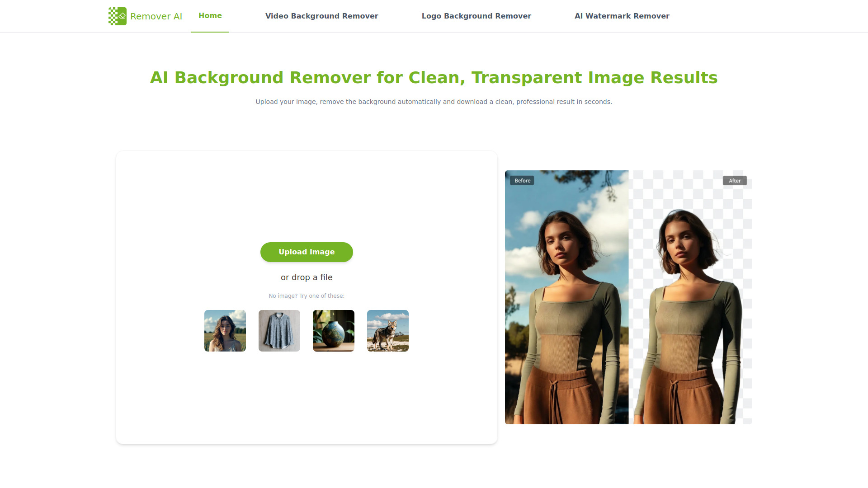The image size is (868, 488).
Task: Click the After label on the preview
Action: (x=735, y=180)
